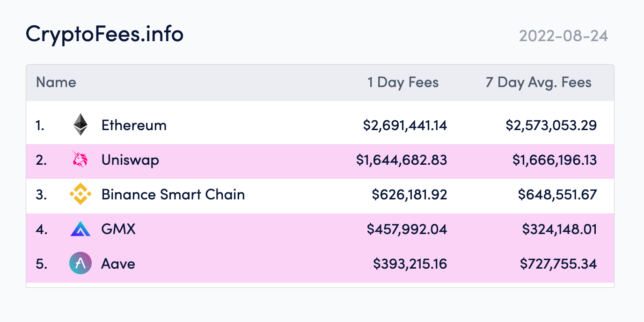Click the GMX triangle logo icon
The height and width of the screenshot is (322, 644).
[x=80, y=229]
